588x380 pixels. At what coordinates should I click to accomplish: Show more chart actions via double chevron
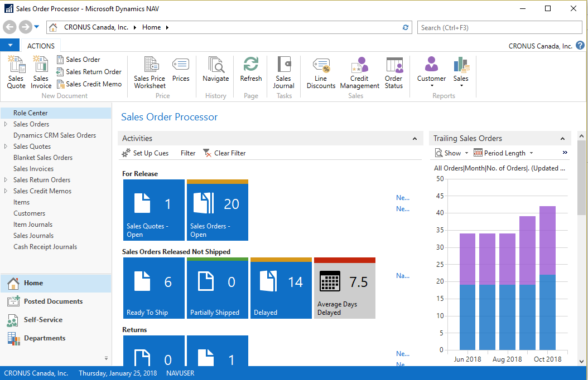[565, 152]
